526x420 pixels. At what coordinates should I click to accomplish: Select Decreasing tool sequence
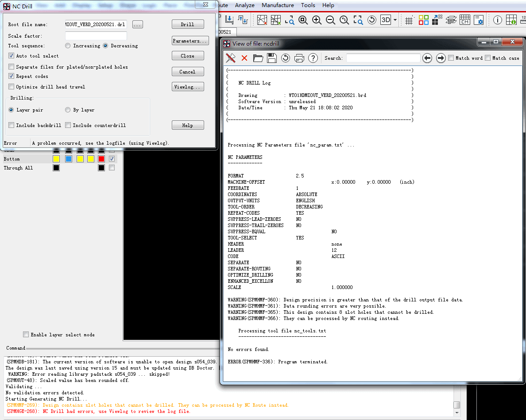tap(105, 46)
